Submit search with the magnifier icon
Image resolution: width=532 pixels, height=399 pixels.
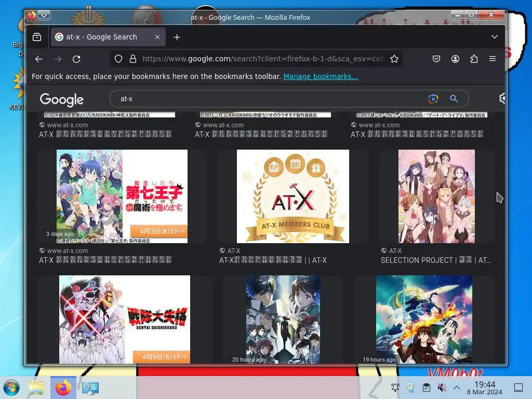coord(454,99)
